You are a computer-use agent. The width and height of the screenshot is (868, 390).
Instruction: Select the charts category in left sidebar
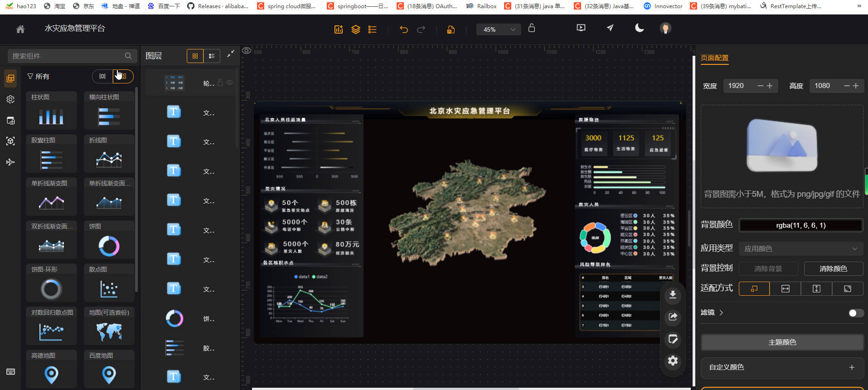point(10,78)
